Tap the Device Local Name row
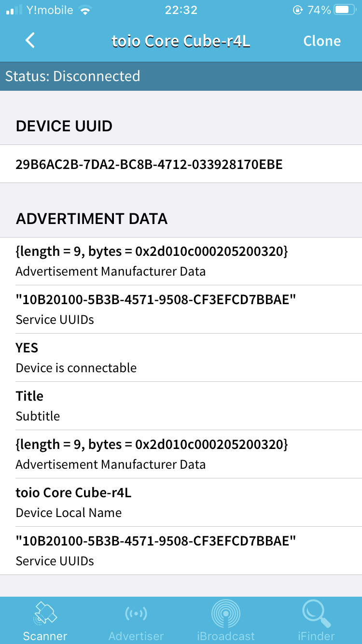362x644 pixels. 181,502
